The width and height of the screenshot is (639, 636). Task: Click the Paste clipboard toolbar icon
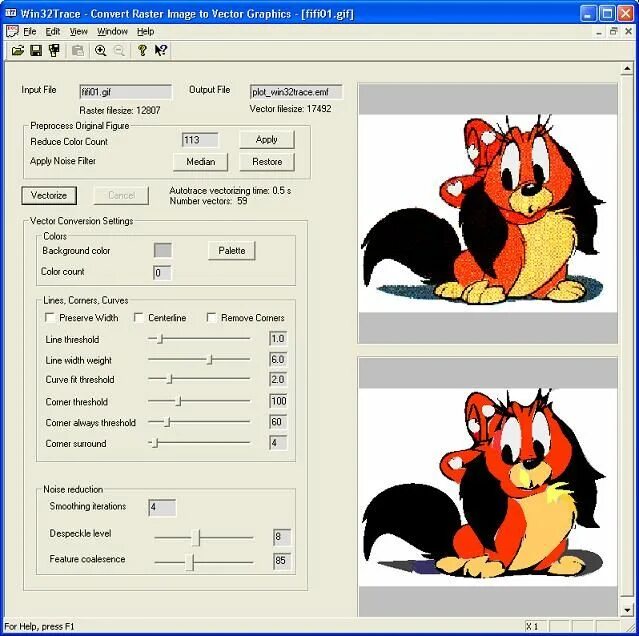[x=77, y=51]
